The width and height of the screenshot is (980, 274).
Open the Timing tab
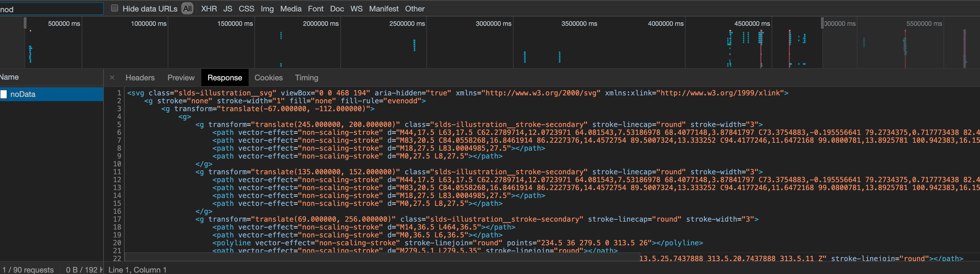(x=306, y=77)
